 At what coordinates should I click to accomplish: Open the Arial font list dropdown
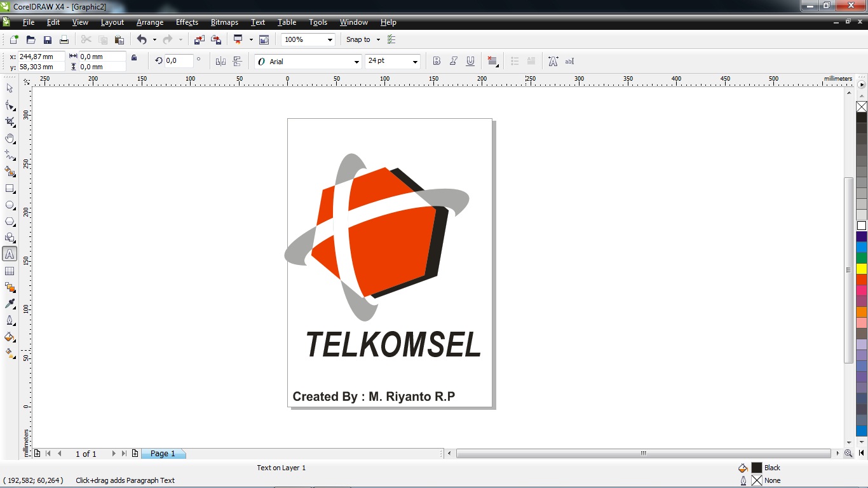[356, 62]
